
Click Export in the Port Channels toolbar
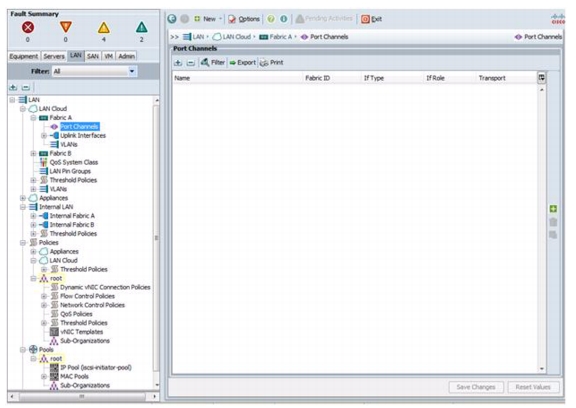coord(243,62)
